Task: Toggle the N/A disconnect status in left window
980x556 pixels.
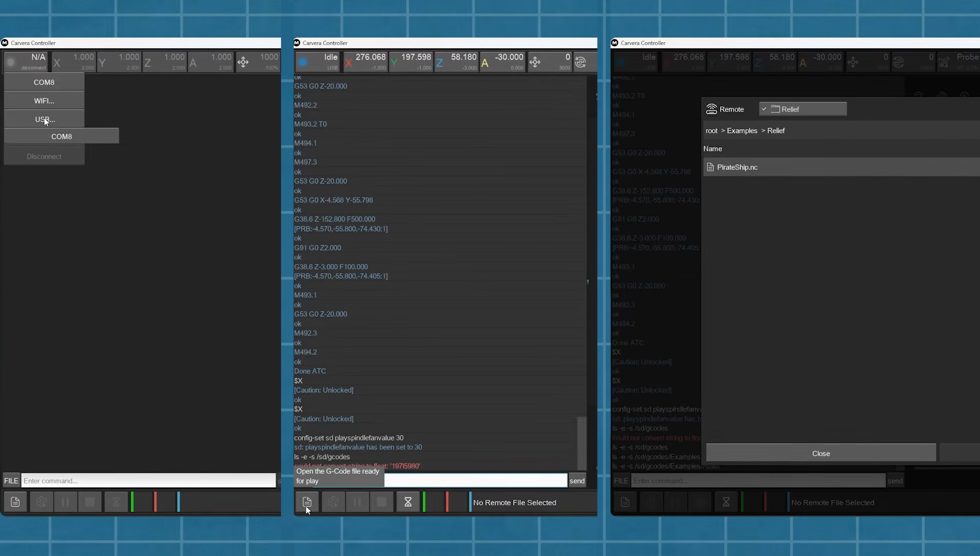Action: point(26,62)
